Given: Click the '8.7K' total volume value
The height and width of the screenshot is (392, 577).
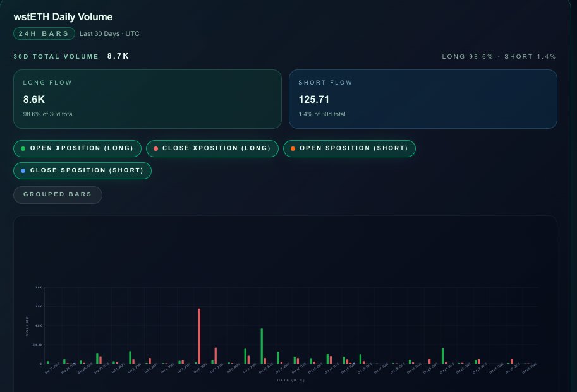Looking at the screenshot, I should 118,56.
